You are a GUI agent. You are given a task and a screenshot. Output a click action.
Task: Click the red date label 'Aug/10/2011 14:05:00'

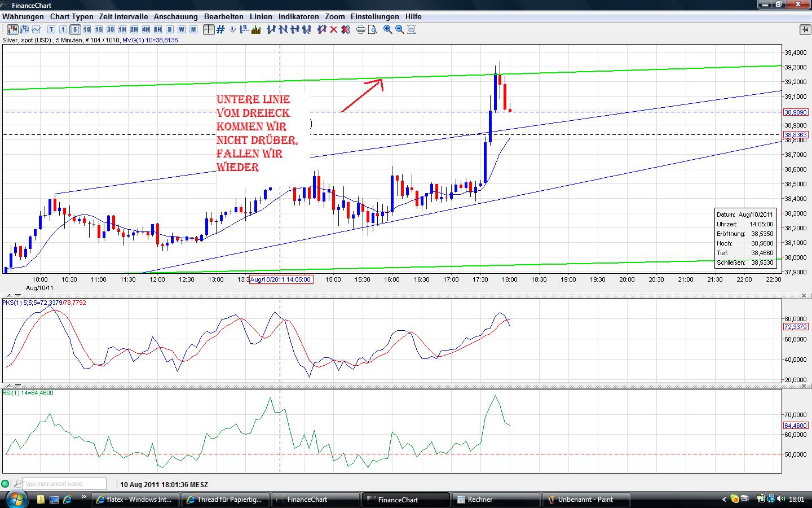pos(281,279)
